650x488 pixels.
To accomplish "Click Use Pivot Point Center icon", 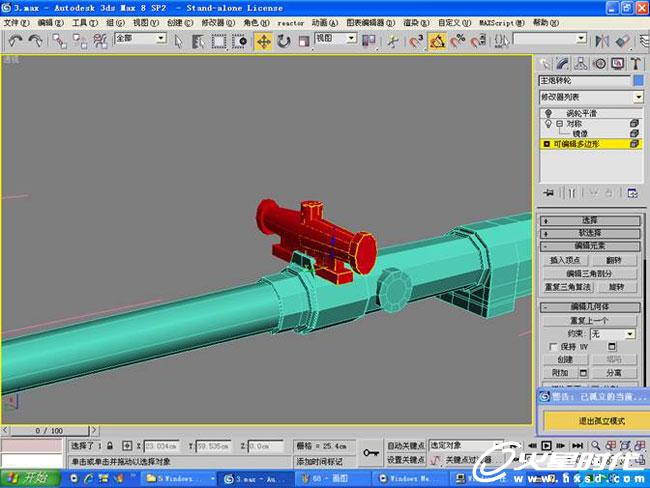I will pyautogui.click(x=369, y=41).
